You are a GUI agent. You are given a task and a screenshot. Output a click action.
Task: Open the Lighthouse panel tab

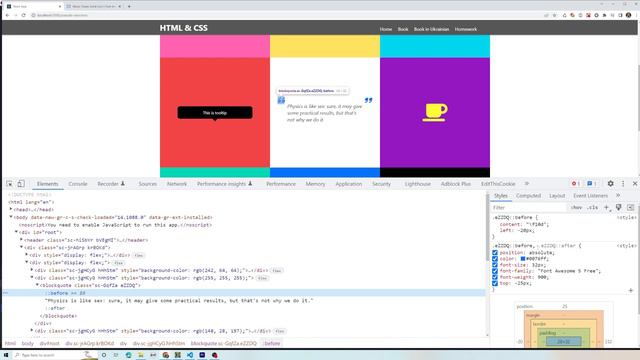pos(418,184)
